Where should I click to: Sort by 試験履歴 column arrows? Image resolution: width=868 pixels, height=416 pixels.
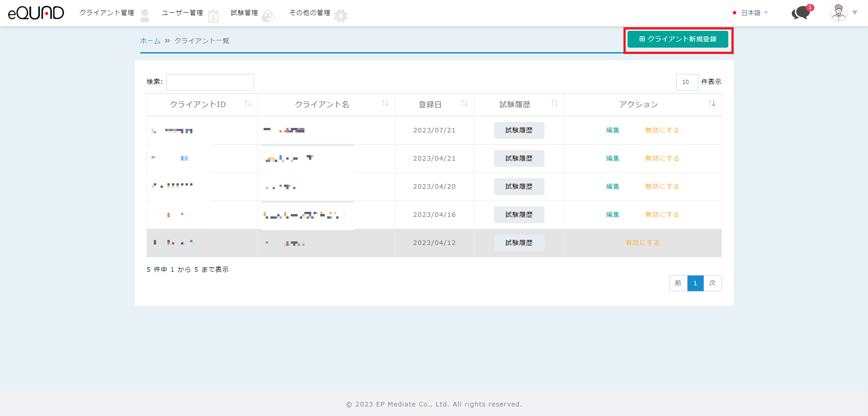(554, 103)
